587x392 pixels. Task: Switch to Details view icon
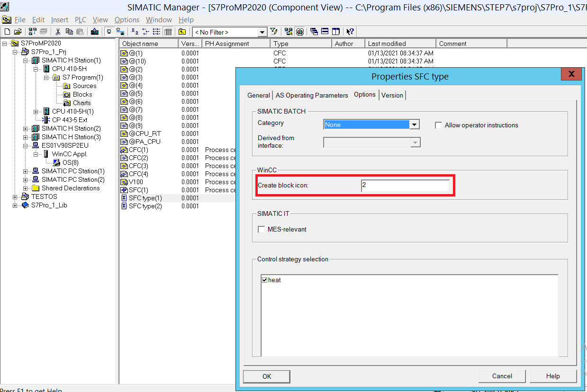point(168,32)
